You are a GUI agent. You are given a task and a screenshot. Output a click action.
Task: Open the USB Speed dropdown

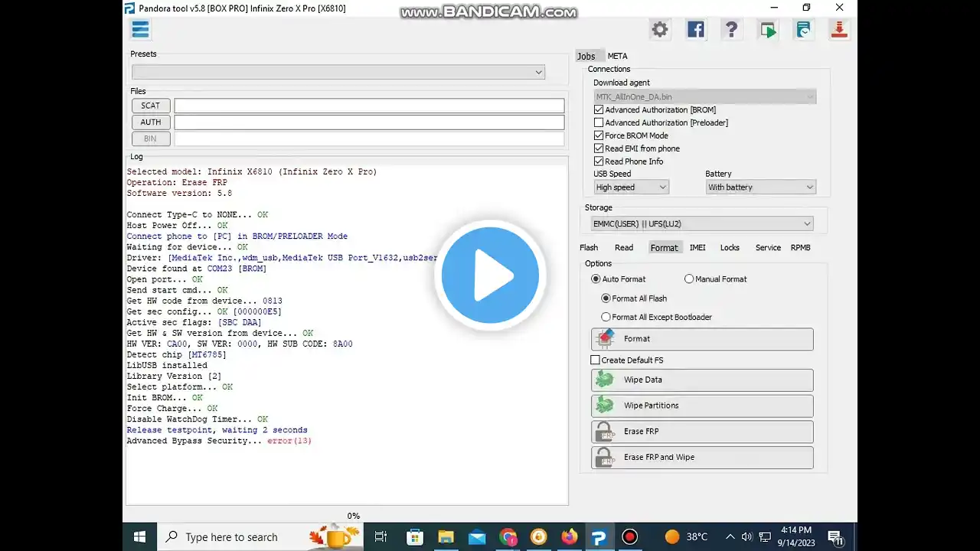tap(631, 187)
